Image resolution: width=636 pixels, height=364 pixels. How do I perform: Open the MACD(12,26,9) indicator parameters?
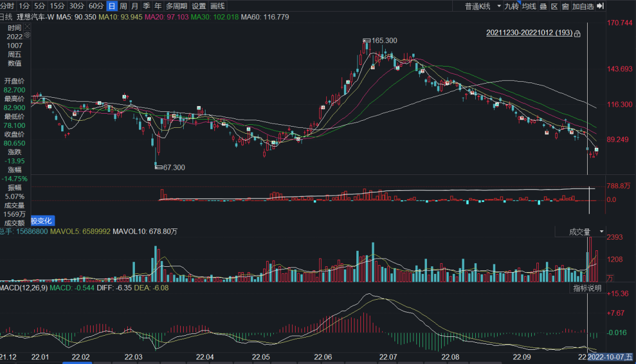pyautogui.click(x=24, y=288)
